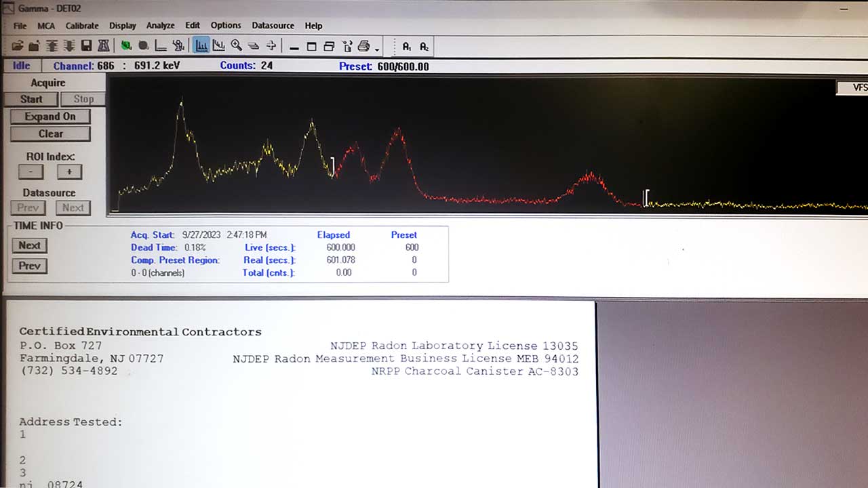This screenshot has height=488, width=868.
Task: Click the close datasource folder icon
Action: pos(34,46)
